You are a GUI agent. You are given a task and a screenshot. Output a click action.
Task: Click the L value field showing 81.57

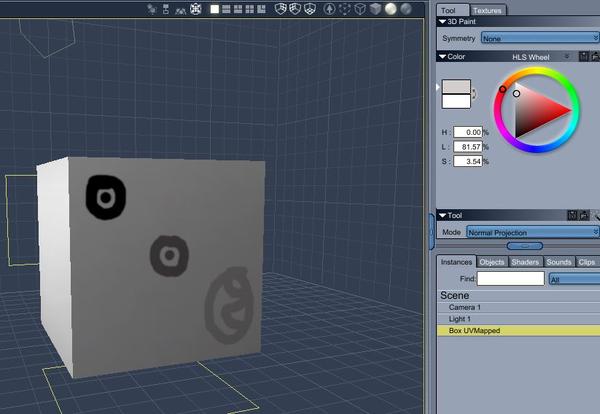click(468, 147)
